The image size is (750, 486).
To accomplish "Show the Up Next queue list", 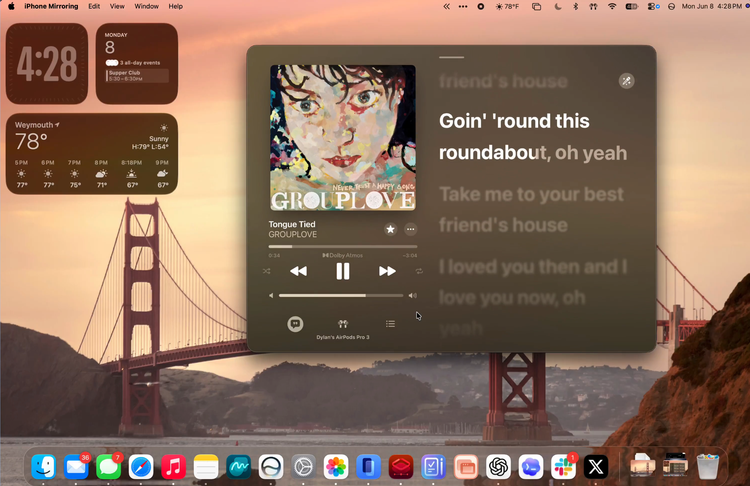I will (x=390, y=324).
